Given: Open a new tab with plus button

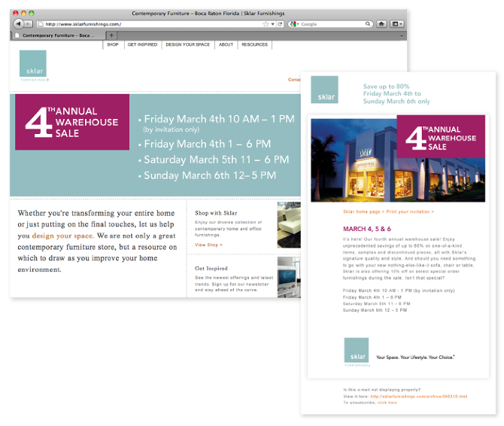Looking at the screenshot, I should coord(111,35).
